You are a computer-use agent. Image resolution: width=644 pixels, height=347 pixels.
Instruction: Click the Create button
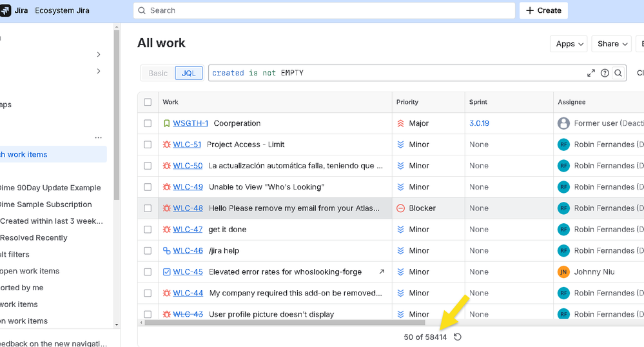[544, 11]
